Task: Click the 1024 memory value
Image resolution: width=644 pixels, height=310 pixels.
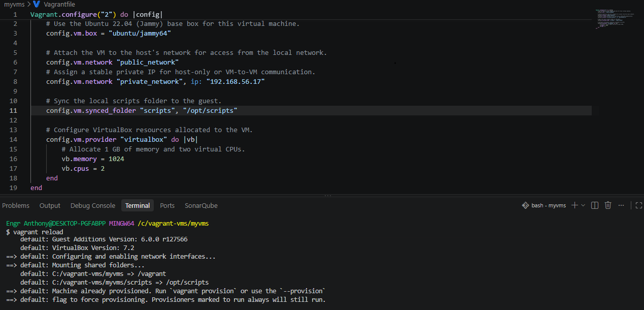Action: (x=116, y=159)
